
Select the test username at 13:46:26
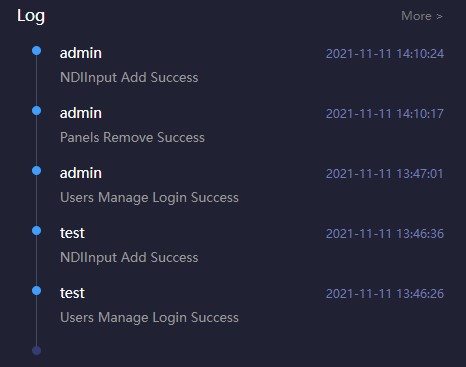pyautogui.click(x=72, y=293)
